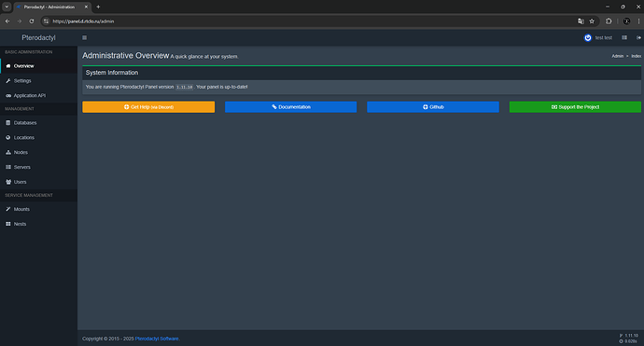The image size is (644, 346).
Task: Open Nests under Service Management
Action: tap(38, 224)
